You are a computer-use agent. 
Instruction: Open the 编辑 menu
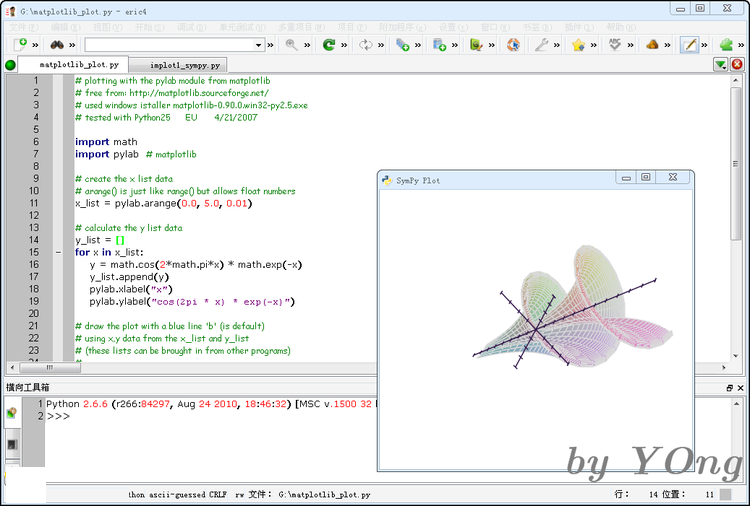click(66, 27)
